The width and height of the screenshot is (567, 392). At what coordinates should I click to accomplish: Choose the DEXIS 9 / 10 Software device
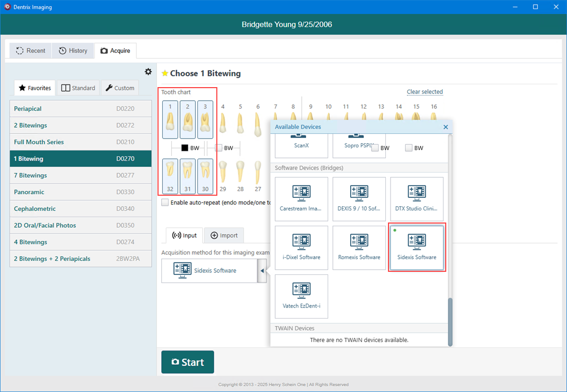(359, 198)
